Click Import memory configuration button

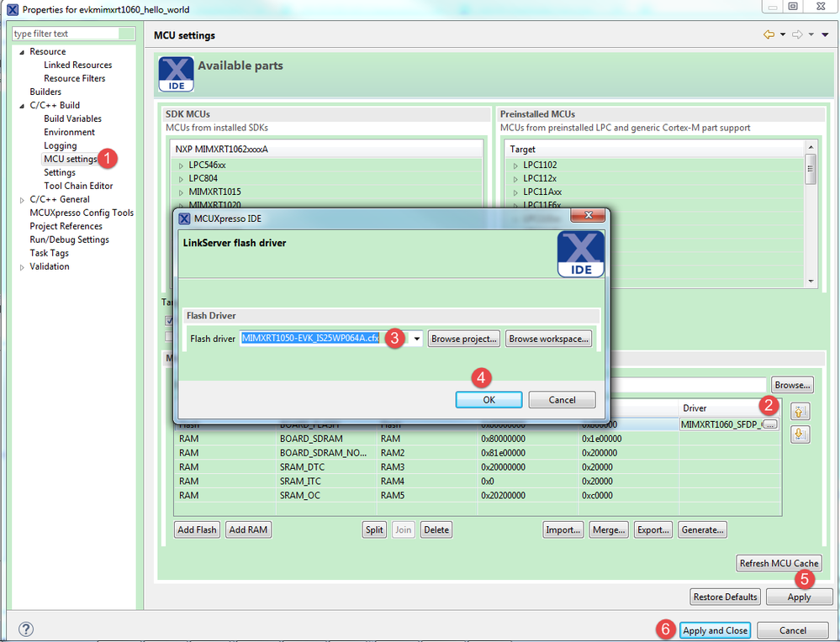click(563, 529)
